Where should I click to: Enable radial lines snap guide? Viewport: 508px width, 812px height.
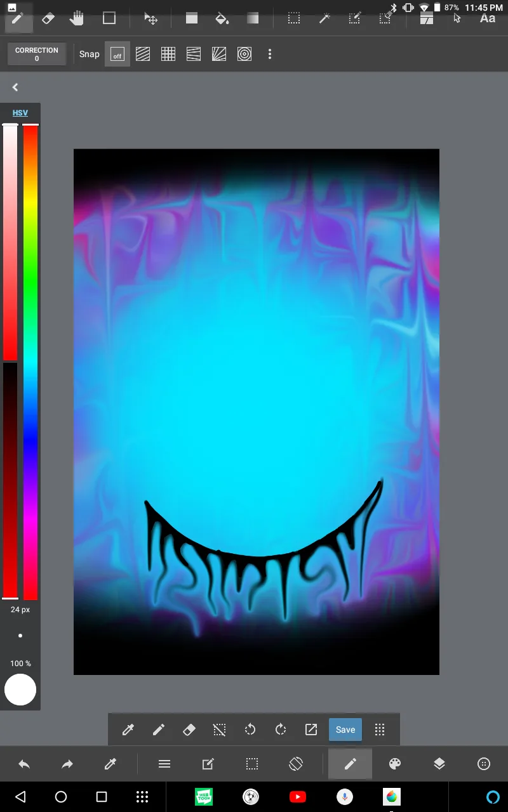coord(219,55)
